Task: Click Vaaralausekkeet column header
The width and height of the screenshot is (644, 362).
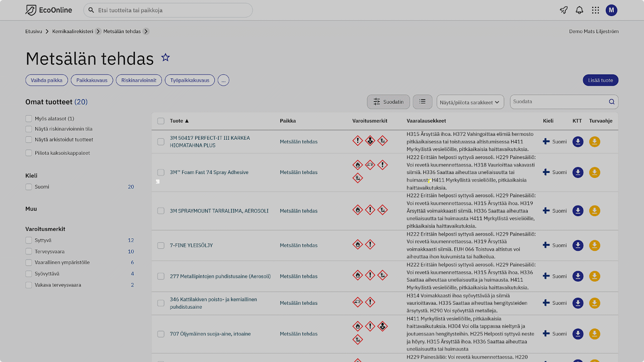Action: click(426, 121)
